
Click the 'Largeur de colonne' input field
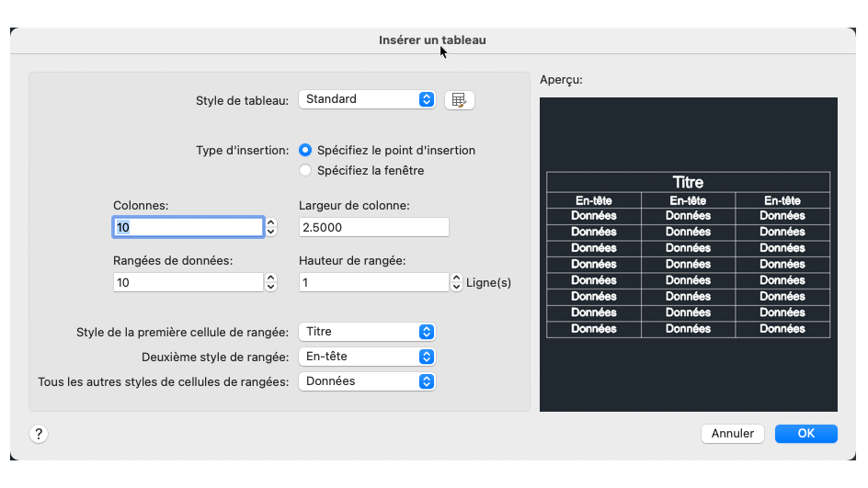(x=373, y=227)
